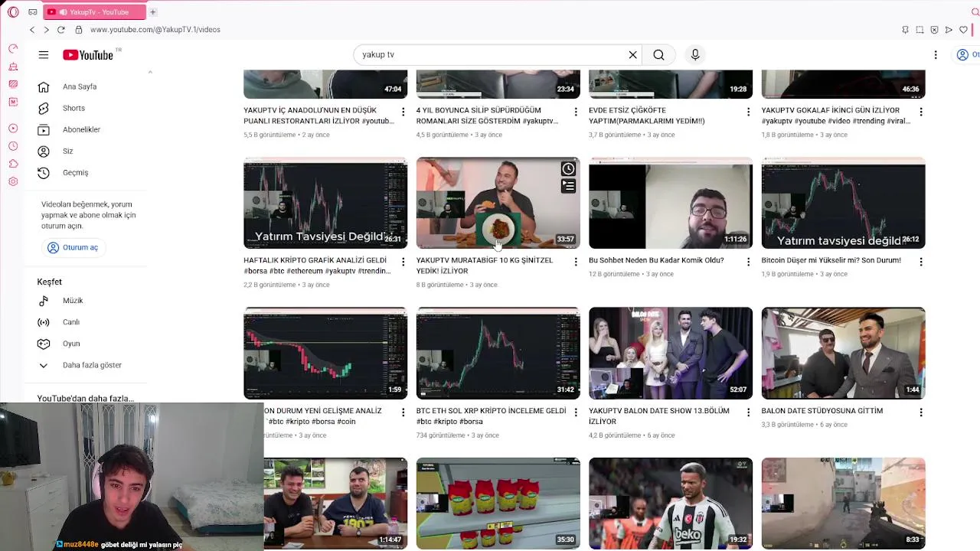Screen dimensions: 980x551
Task: Open options for BALON DATE STÜDYOSUNA GİTTİM
Action: click(x=921, y=412)
